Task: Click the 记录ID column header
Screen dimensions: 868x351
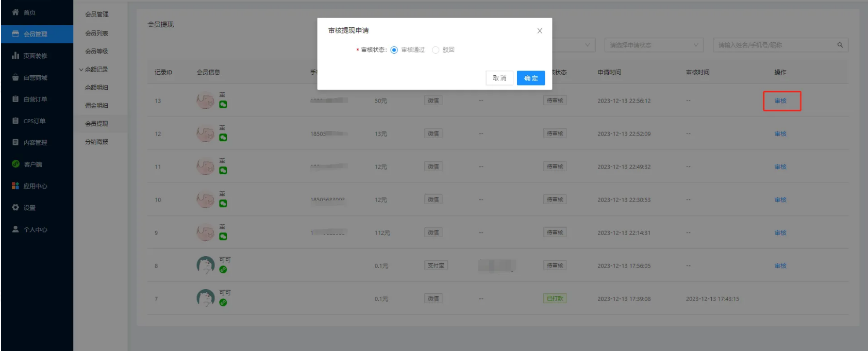Action: point(163,72)
